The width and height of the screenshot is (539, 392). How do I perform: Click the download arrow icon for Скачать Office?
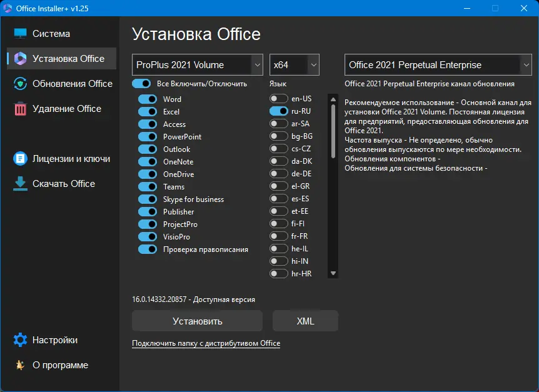21,184
